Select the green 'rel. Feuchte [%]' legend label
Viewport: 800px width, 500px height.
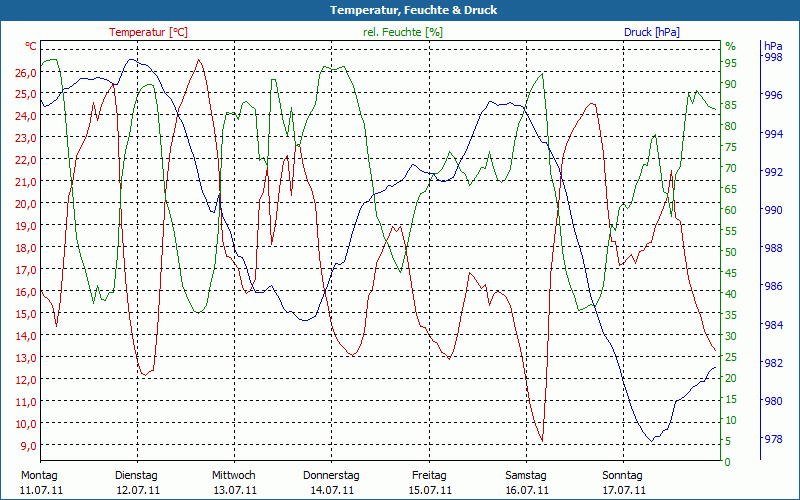[x=403, y=32]
